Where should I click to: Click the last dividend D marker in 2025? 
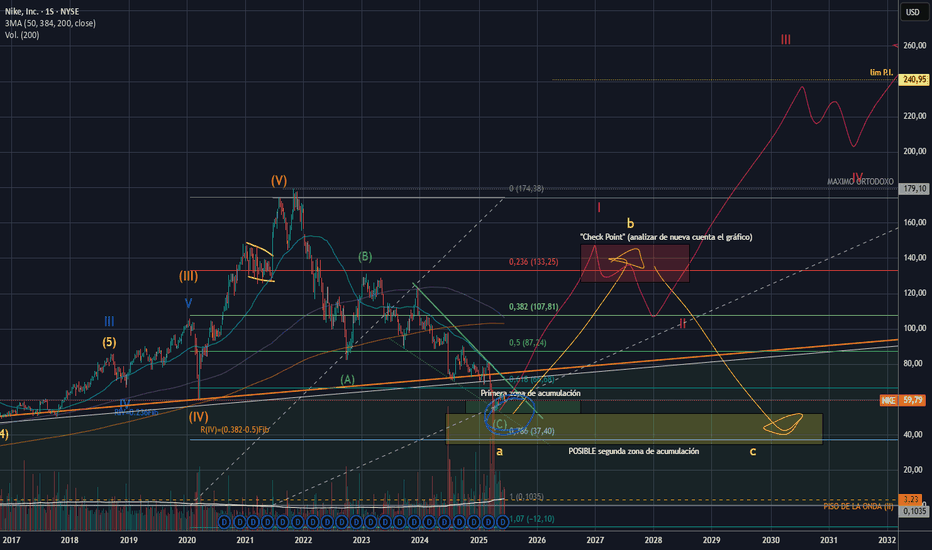(x=502, y=522)
